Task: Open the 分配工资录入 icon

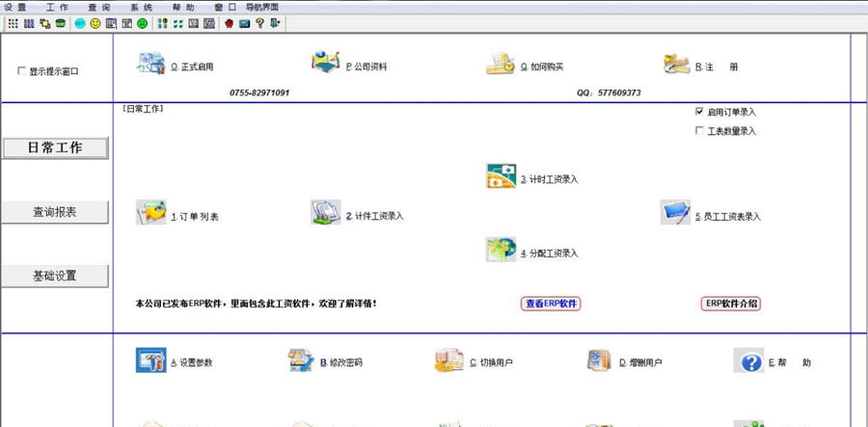Action: click(501, 250)
